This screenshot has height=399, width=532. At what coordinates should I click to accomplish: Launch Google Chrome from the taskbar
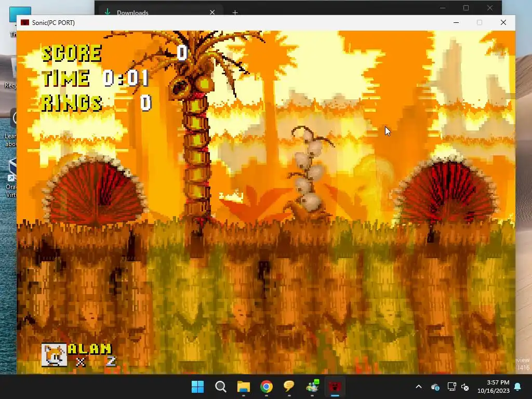tap(267, 387)
